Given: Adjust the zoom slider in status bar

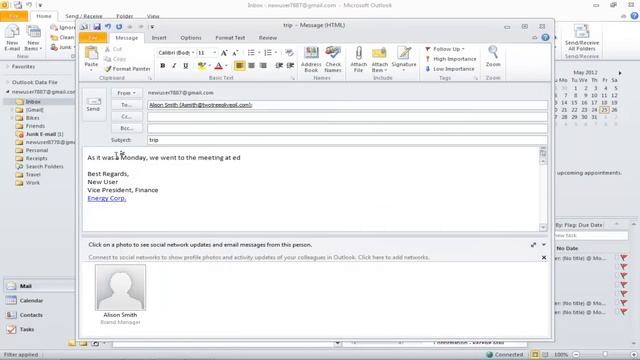Looking at the screenshot, I should coord(605,355).
